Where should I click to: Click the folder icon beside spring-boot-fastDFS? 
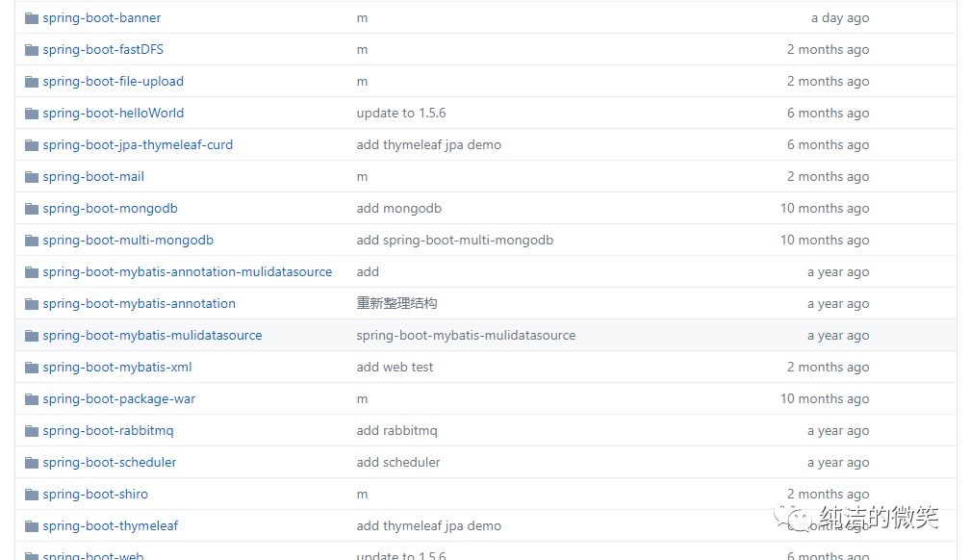31,49
